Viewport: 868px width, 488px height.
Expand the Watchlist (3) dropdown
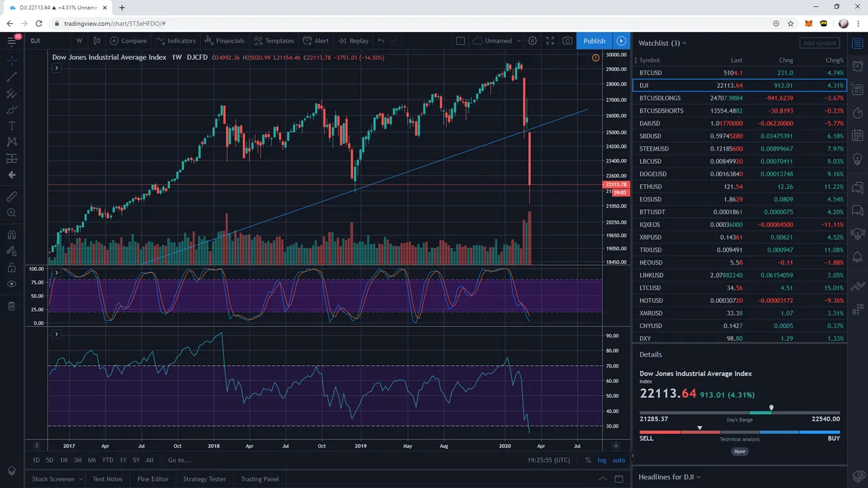pos(663,43)
